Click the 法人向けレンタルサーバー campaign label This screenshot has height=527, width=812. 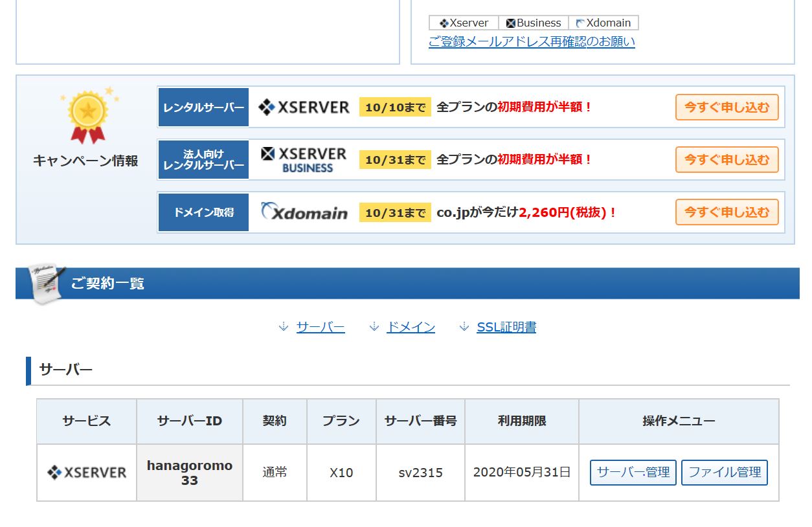click(x=204, y=160)
